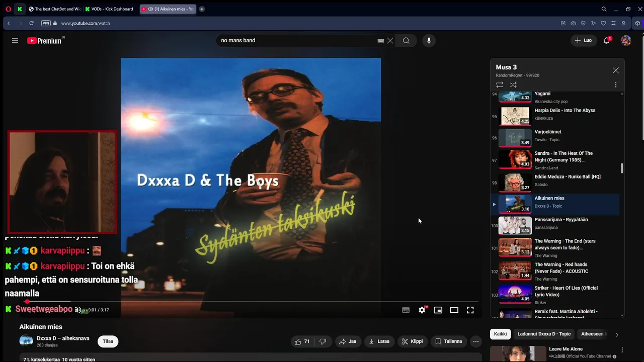Enter fullscreen mode
The image size is (644, 362).
470,310
